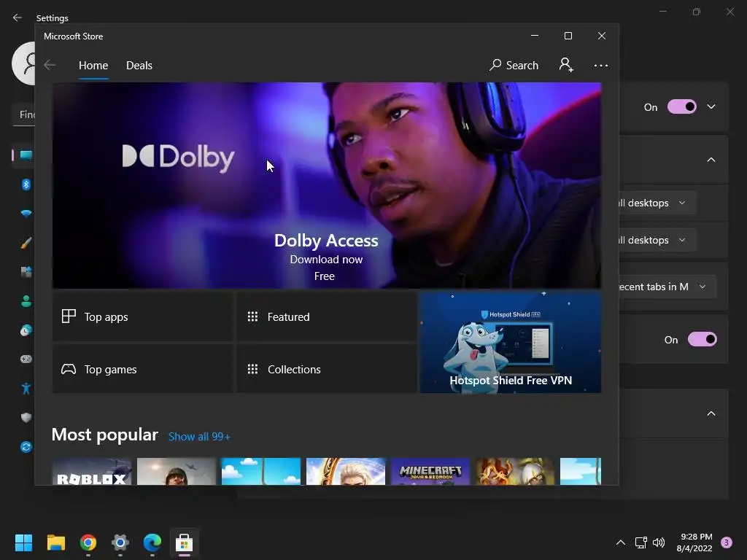Screen dimensions: 747x560
Task: Open the clock showing 9:28 PM
Action: [x=694, y=542]
